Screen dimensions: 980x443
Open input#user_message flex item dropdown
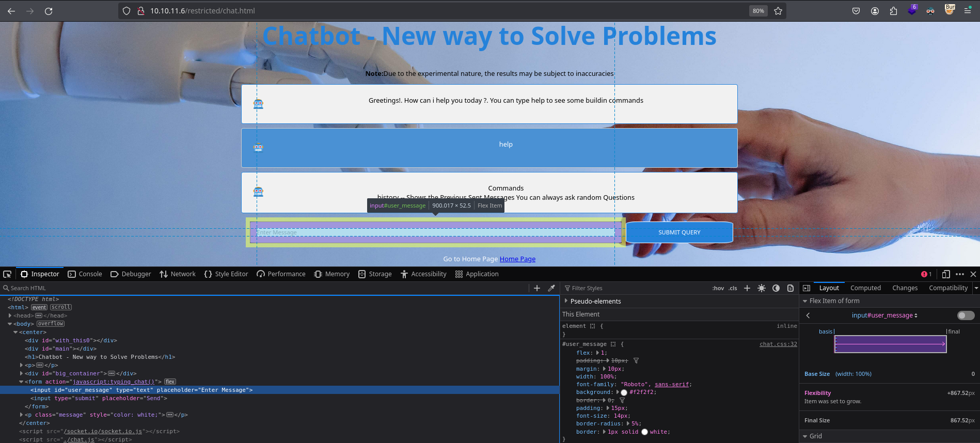(x=884, y=315)
